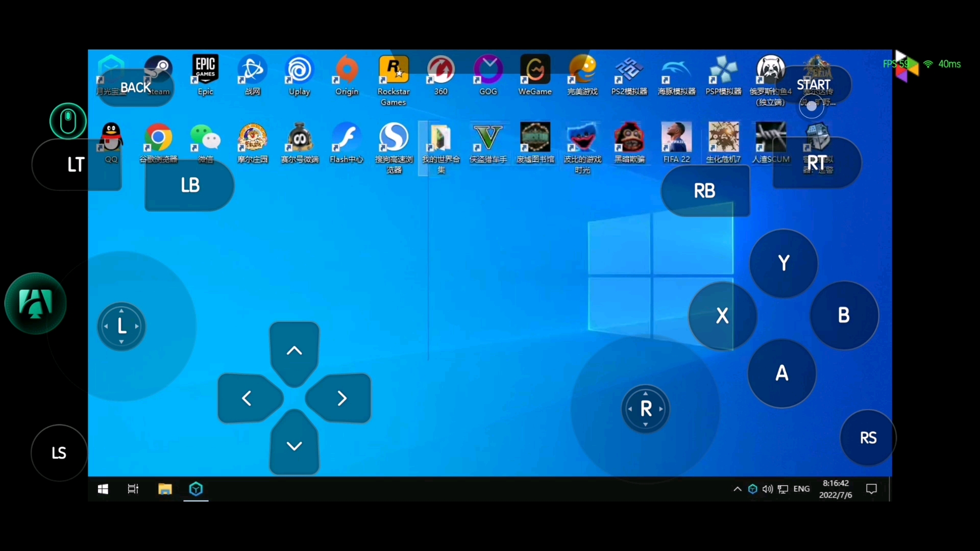Screen dimensions: 980x551
Task: Tap the green floating cloud-gaming menu button
Action: click(x=36, y=304)
